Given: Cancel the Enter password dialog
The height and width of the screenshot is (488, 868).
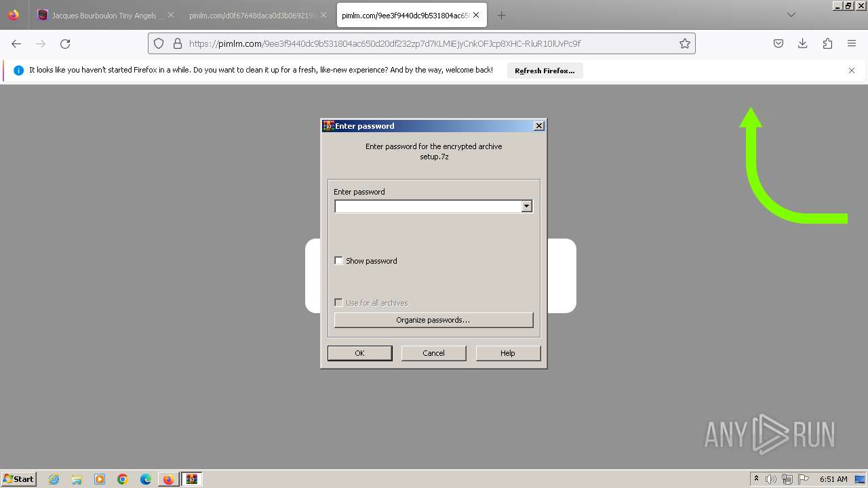Looking at the screenshot, I should pyautogui.click(x=433, y=353).
